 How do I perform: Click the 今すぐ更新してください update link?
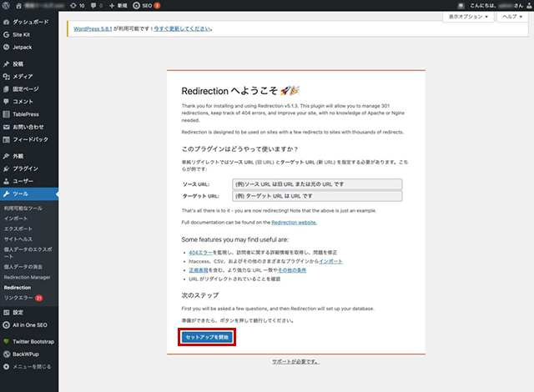[183, 29]
